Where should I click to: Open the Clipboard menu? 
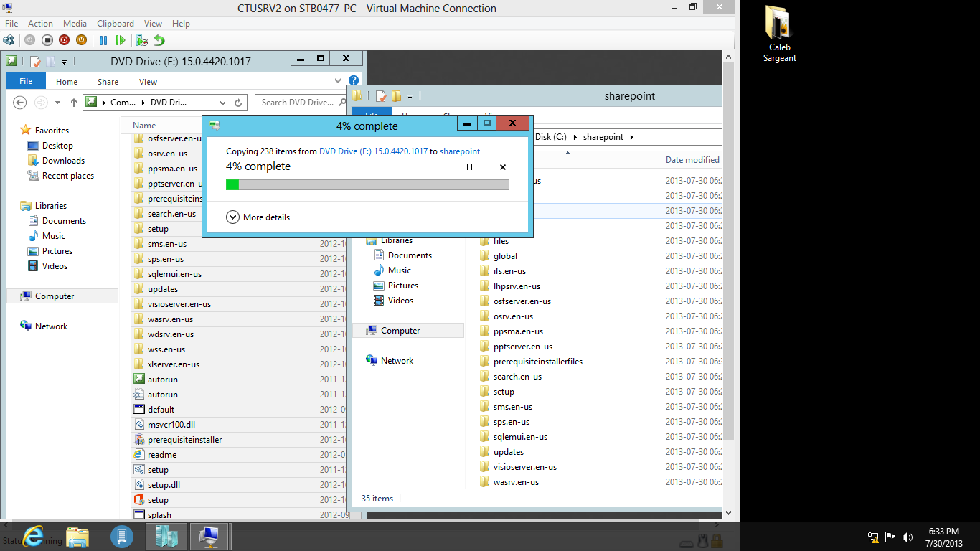[115, 24]
